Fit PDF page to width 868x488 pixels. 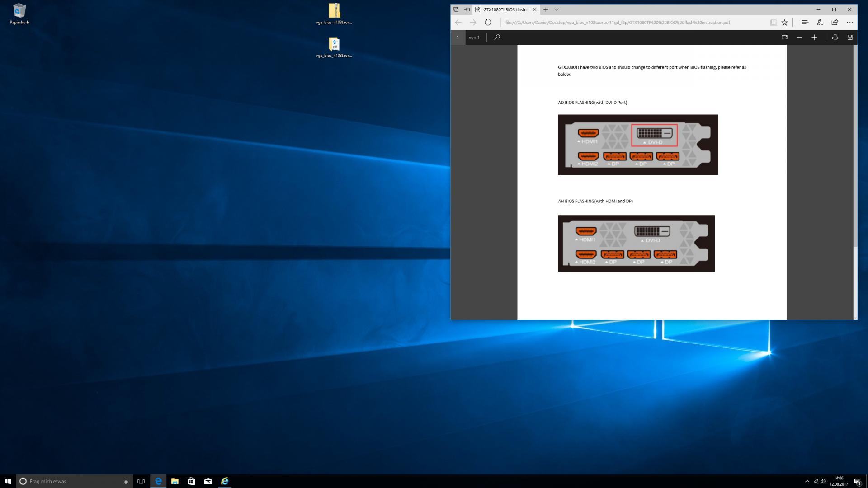[784, 37]
